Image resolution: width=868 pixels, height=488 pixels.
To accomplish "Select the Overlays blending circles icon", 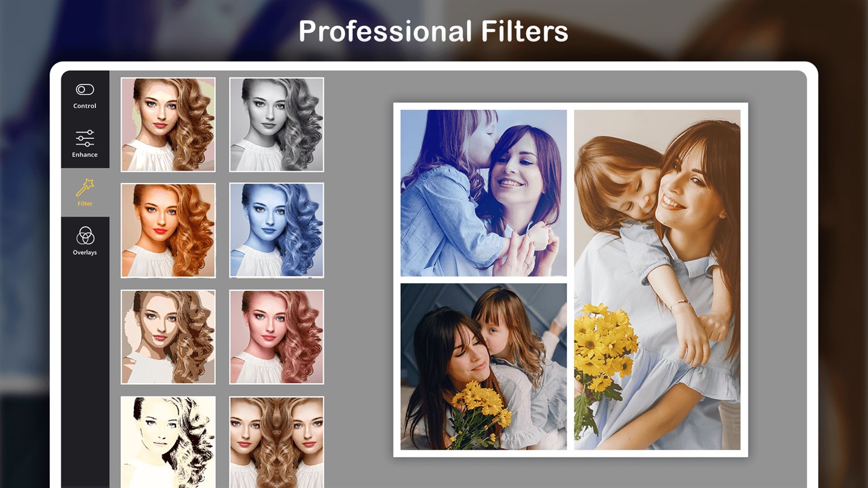I will (84, 236).
